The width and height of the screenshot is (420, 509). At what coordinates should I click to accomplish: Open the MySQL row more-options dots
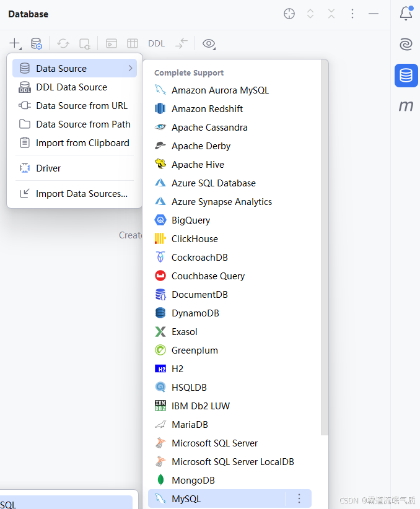[x=299, y=498]
